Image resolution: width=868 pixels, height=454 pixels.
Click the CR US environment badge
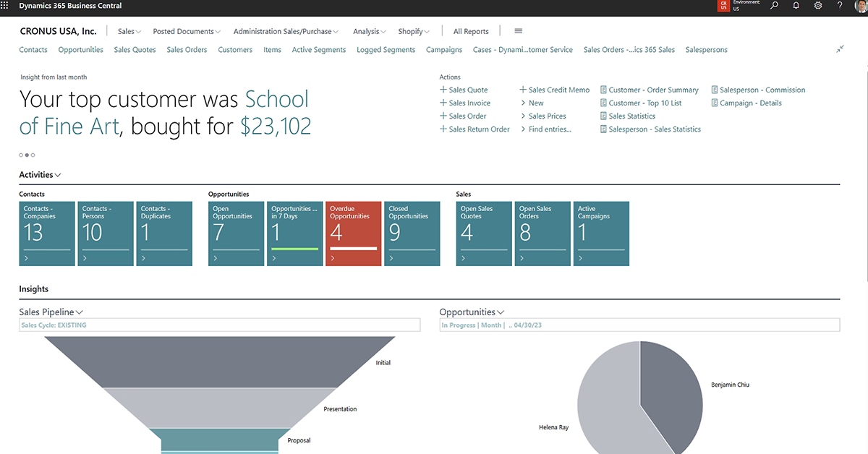(723, 6)
